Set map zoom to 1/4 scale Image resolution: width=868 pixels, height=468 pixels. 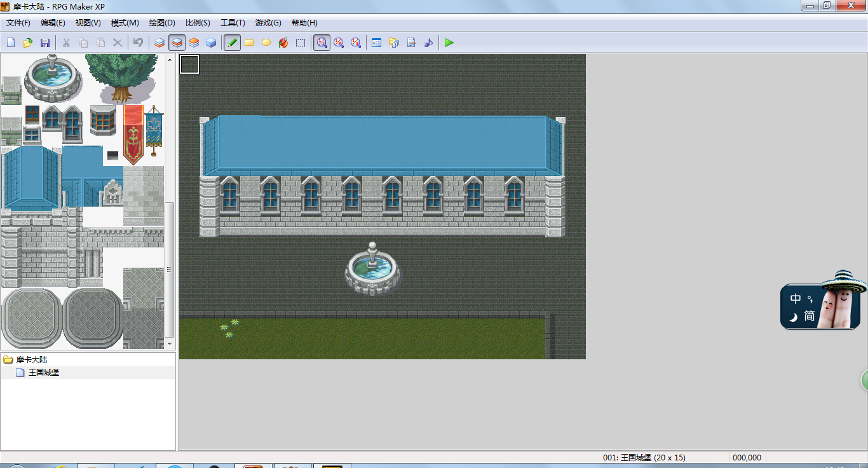(x=356, y=43)
